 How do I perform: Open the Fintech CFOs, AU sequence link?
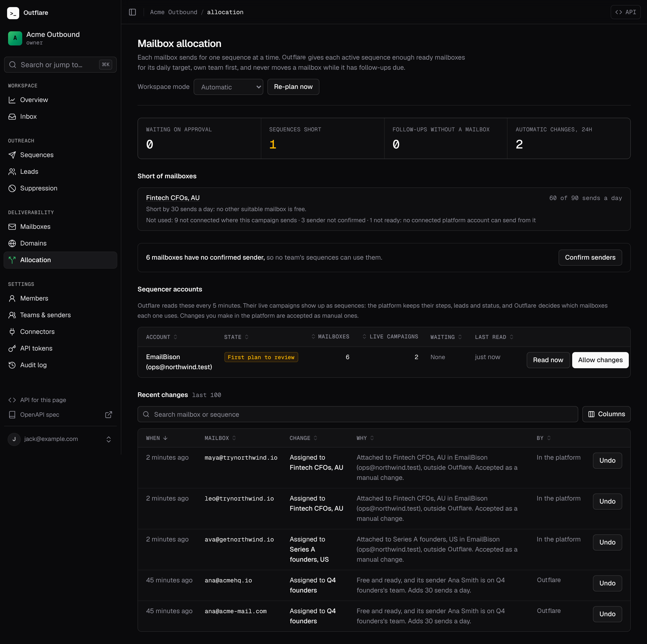[172, 198]
